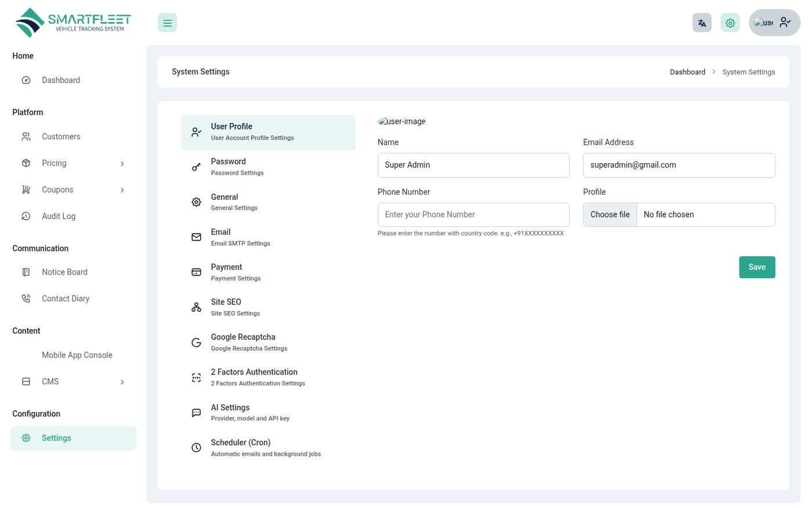The width and height of the screenshot is (812, 508).
Task: Click the phone number country code hint
Action: [470, 233]
